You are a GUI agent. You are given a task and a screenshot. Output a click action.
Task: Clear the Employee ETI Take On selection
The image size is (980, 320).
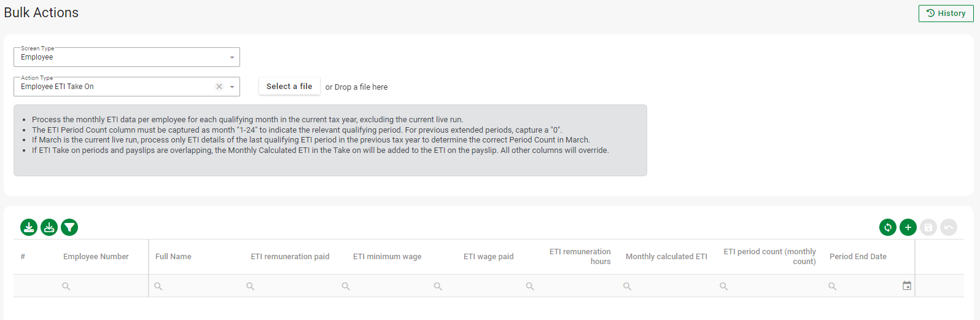(x=219, y=87)
